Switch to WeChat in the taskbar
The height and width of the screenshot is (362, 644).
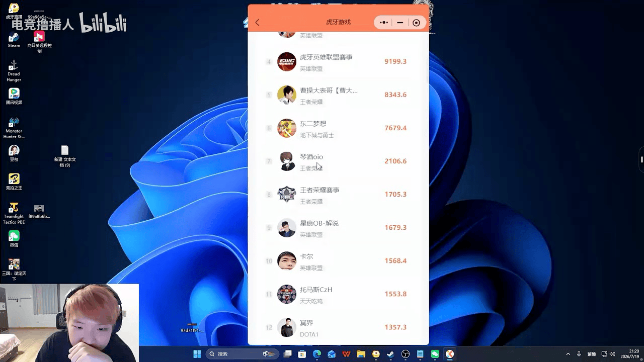click(435, 354)
